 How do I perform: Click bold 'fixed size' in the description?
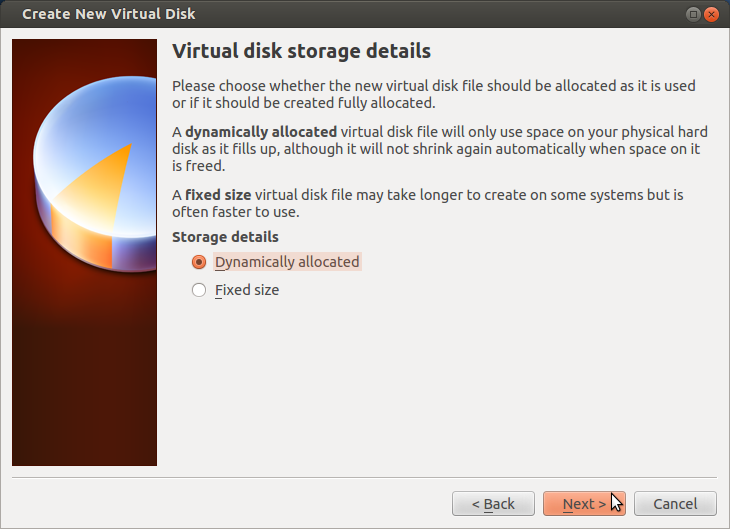click(216, 195)
